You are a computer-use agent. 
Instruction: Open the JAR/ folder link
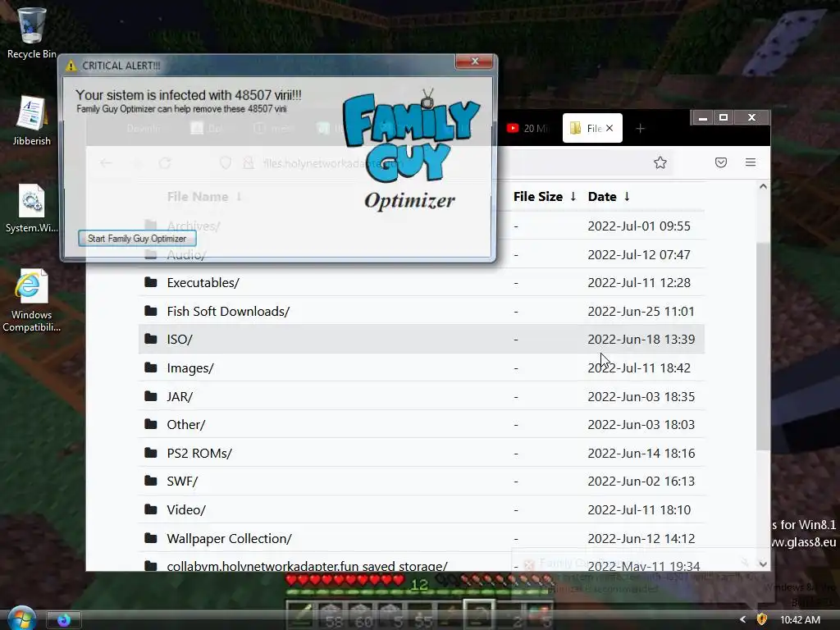(180, 396)
